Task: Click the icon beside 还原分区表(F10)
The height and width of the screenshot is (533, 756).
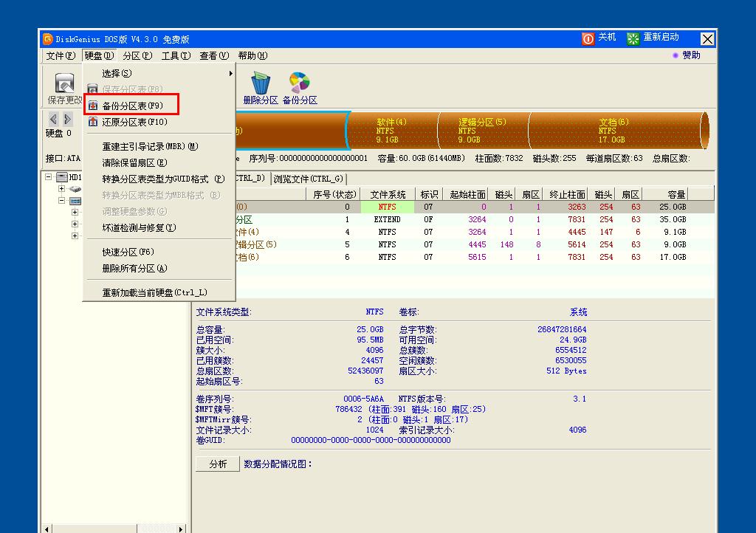Action: click(x=93, y=122)
